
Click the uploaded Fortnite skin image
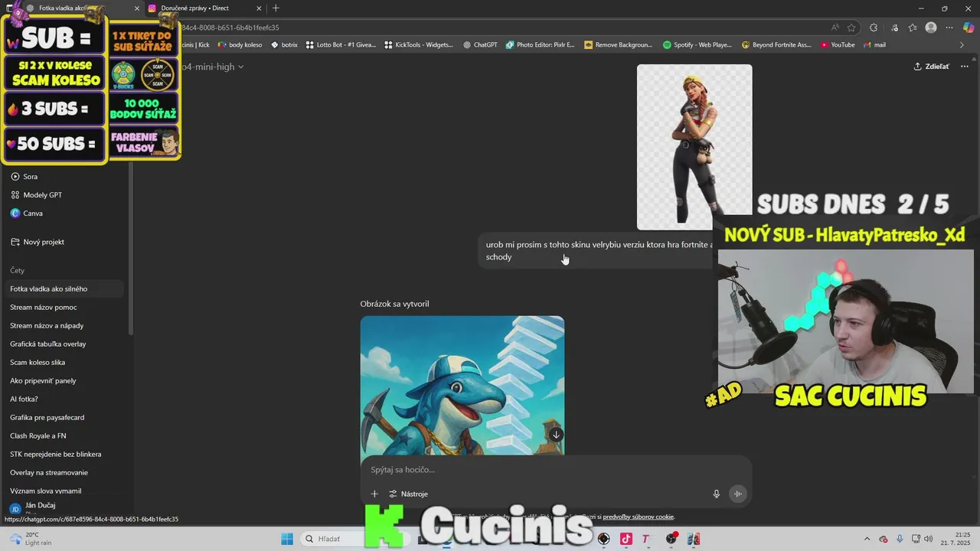694,147
